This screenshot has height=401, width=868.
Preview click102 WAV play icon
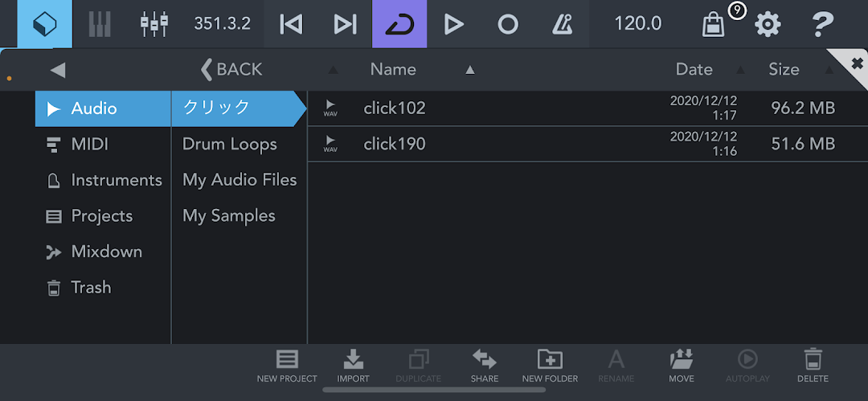pos(330,108)
